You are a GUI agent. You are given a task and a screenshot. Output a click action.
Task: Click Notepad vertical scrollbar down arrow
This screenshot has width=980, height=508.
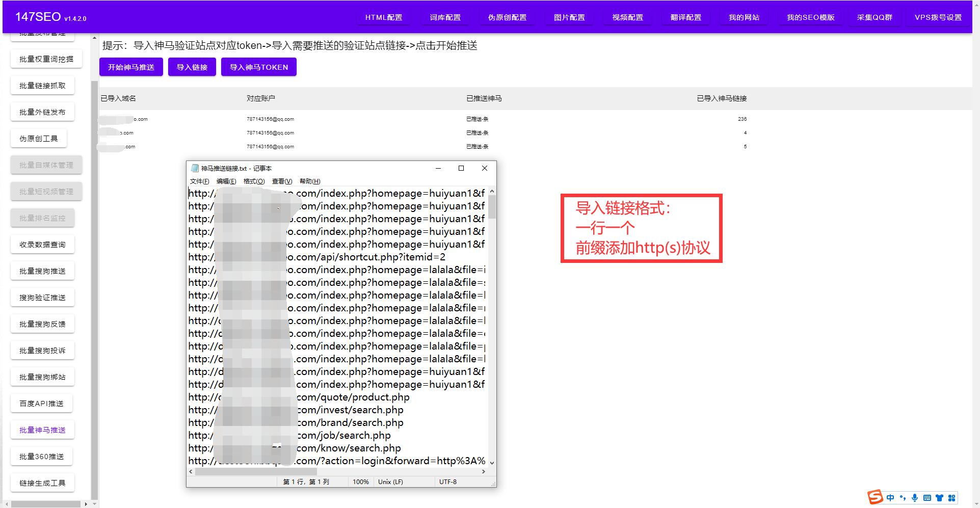click(x=492, y=463)
